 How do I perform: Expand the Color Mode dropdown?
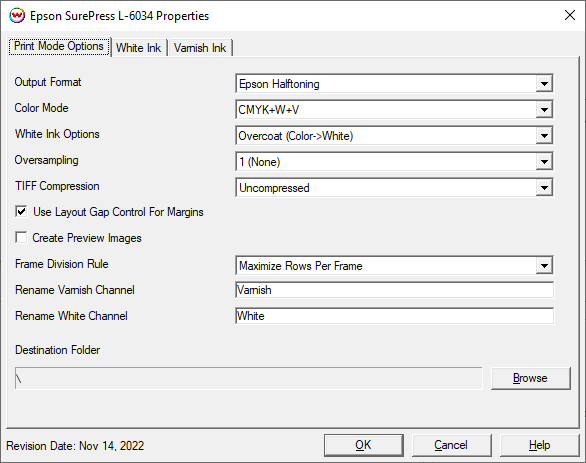click(544, 109)
